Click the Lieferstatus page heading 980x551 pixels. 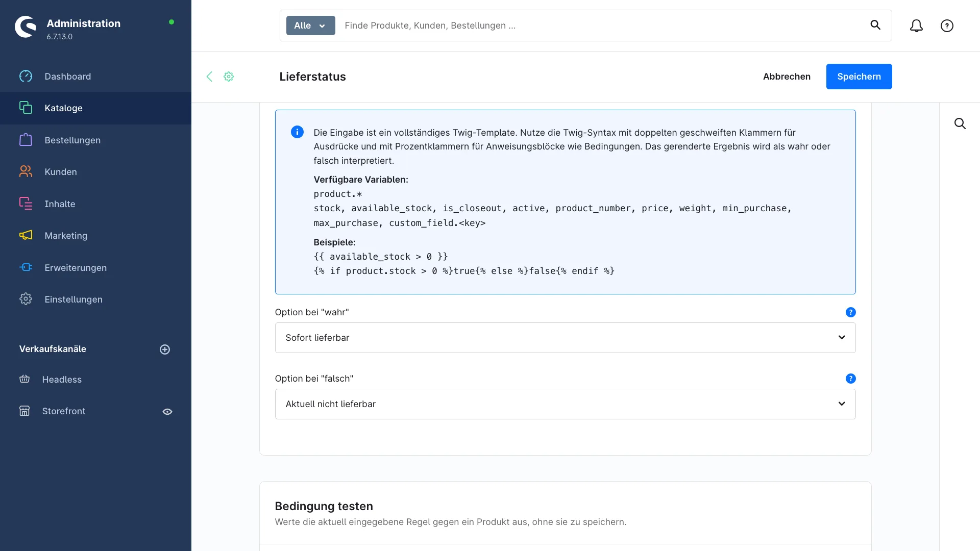[312, 77]
